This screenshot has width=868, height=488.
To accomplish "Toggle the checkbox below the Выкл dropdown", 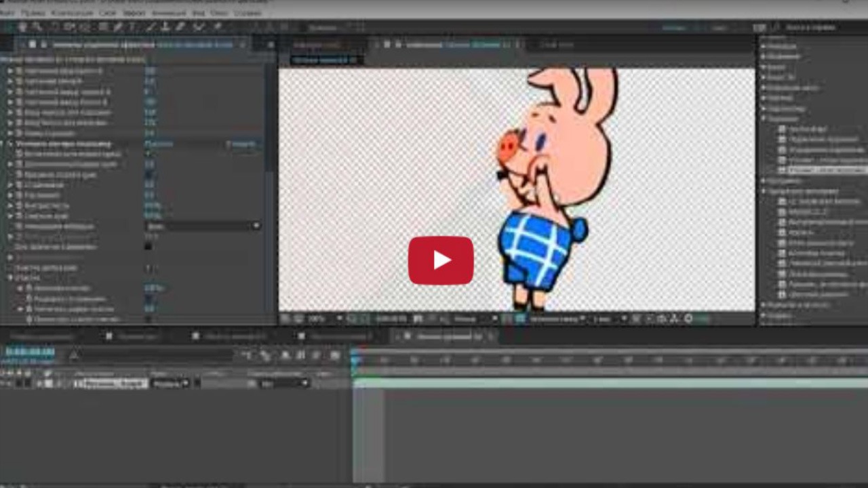I will tap(148, 247).
